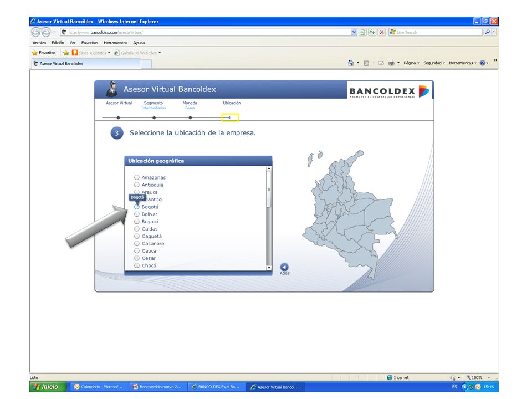Open the Página dropdown menu
The height and width of the screenshot is (399, 532).
411,63
